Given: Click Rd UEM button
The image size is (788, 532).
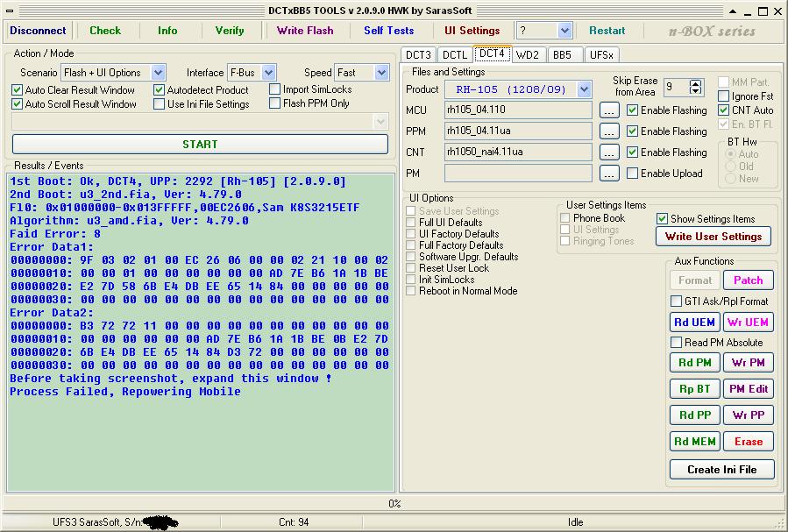Looking at the screenshot, I should click(694, 322).
